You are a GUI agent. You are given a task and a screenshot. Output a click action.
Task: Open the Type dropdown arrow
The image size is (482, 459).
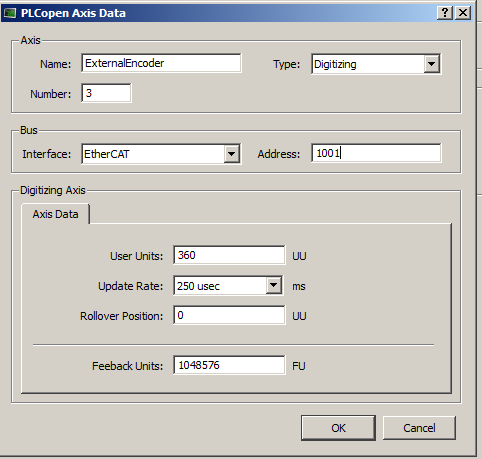(432, 64)
